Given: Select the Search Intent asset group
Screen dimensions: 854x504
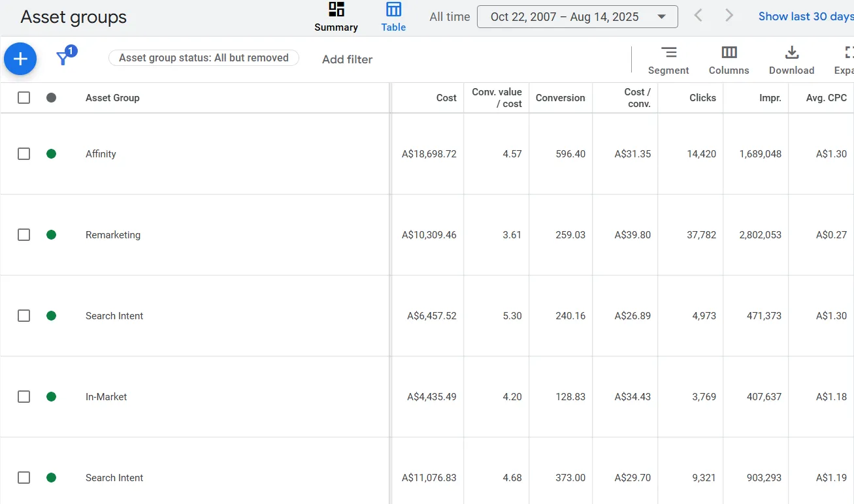Looking at the screenshot, I should click(114, 315).
